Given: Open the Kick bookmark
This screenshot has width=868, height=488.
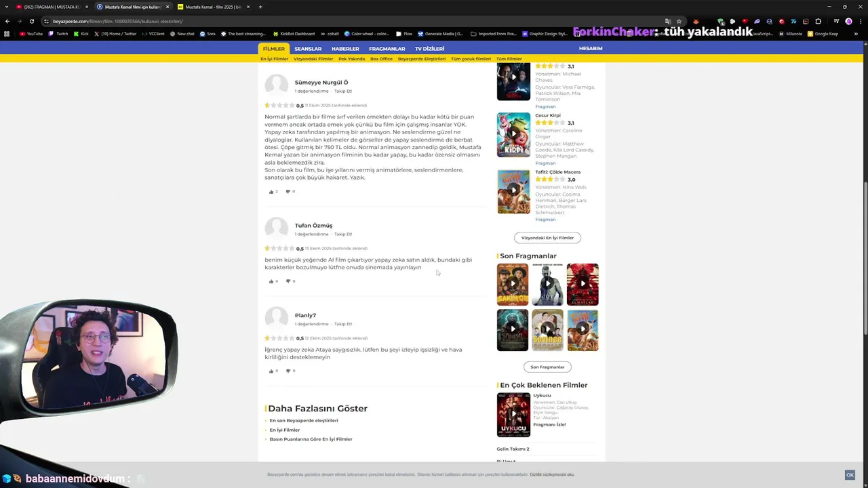Looking at the screenshot, I should point(81,33).
